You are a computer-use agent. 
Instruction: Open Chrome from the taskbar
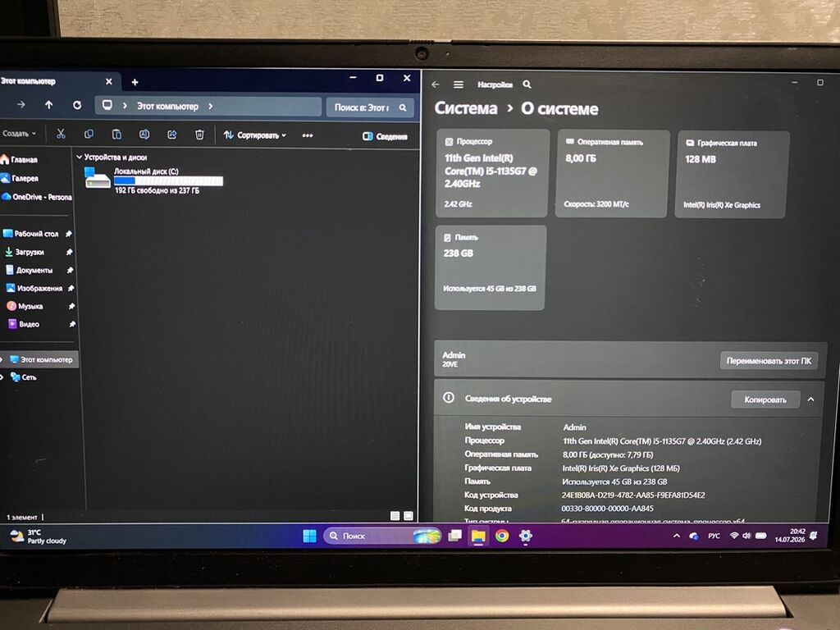502,536
